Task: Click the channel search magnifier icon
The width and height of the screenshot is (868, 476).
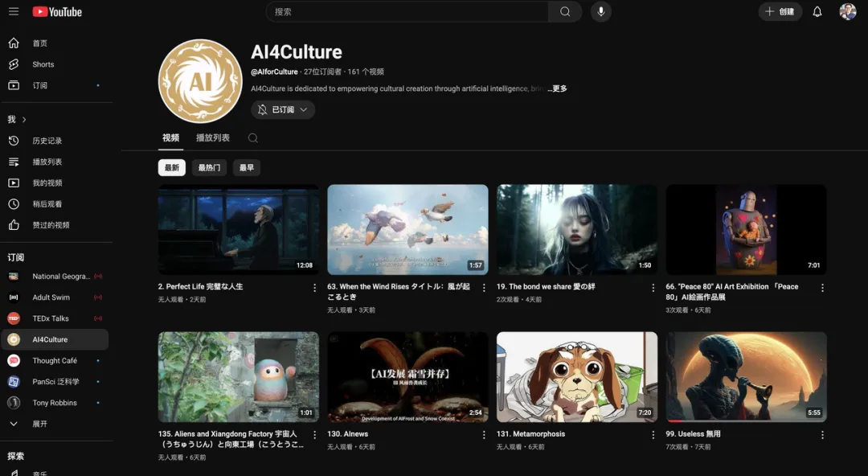Action: pyautogui.click(x=252, y=137)
